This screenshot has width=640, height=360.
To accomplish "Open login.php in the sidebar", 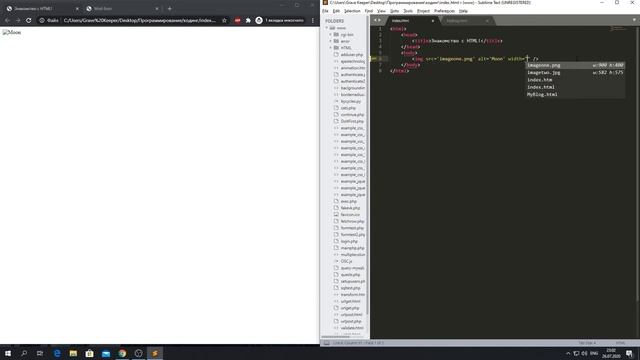I will 349,241.
